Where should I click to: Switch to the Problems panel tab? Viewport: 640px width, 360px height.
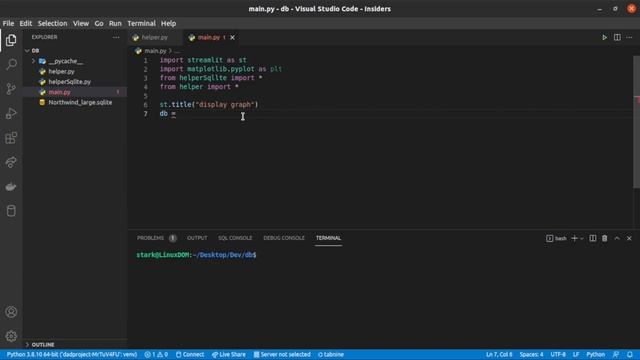(156, 238)
